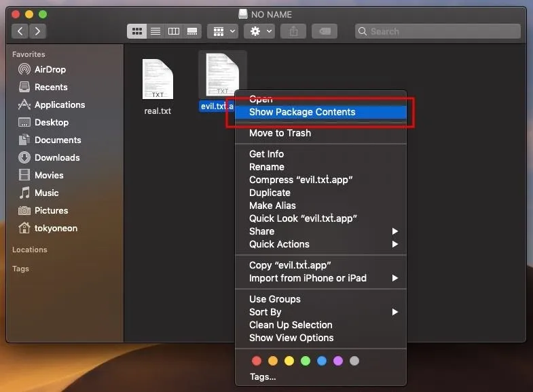Choose Quick Look "evil.txt.app"
The image size is (533, 392).
[320, 218]
